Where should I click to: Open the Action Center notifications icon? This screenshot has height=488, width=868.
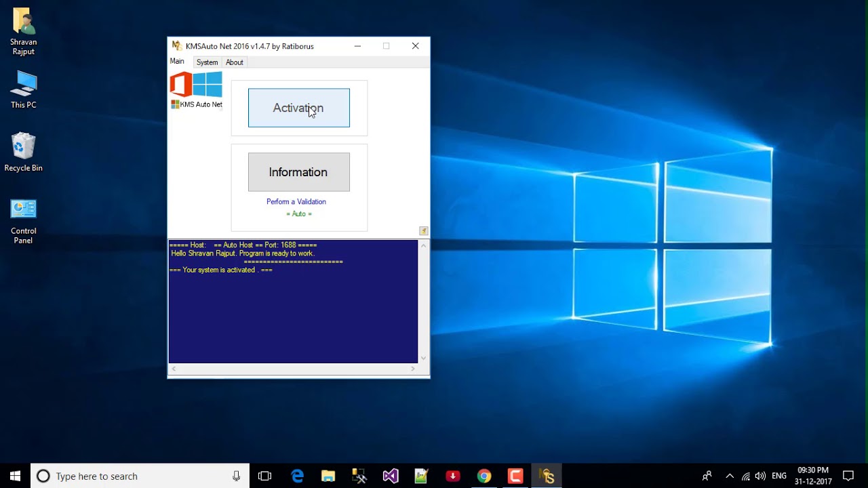(x=848, y=476)
